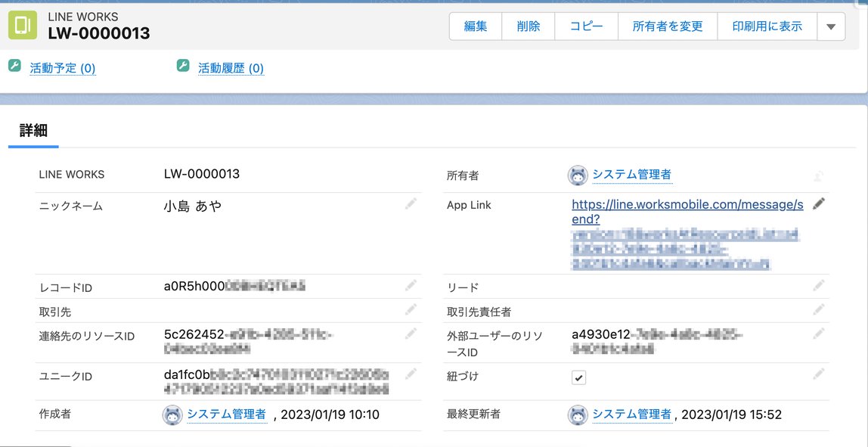This screenshot has height=447, width=868.
Task: Click last modified timestamp 2023/01/19 15:52
Action: [732, 415]
